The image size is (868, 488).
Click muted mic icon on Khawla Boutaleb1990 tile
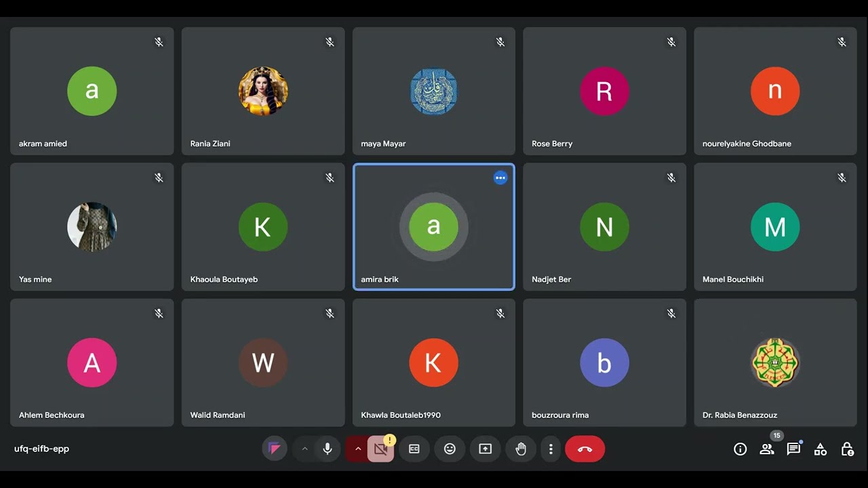500,314
